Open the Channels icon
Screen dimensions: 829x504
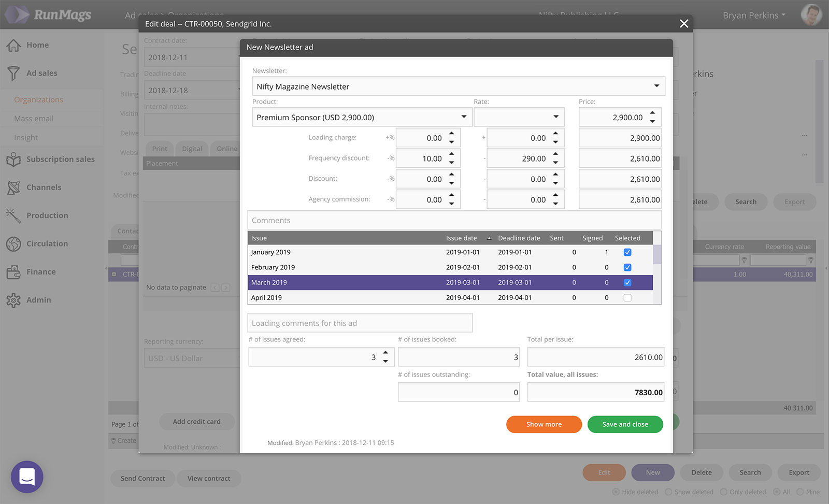[x=13, y=188]
